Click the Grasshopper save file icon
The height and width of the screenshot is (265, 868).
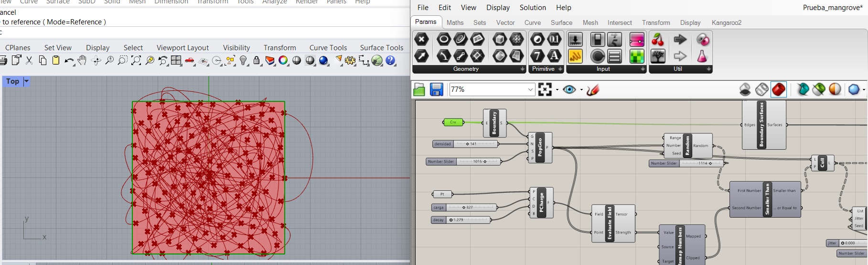(436, 89)
